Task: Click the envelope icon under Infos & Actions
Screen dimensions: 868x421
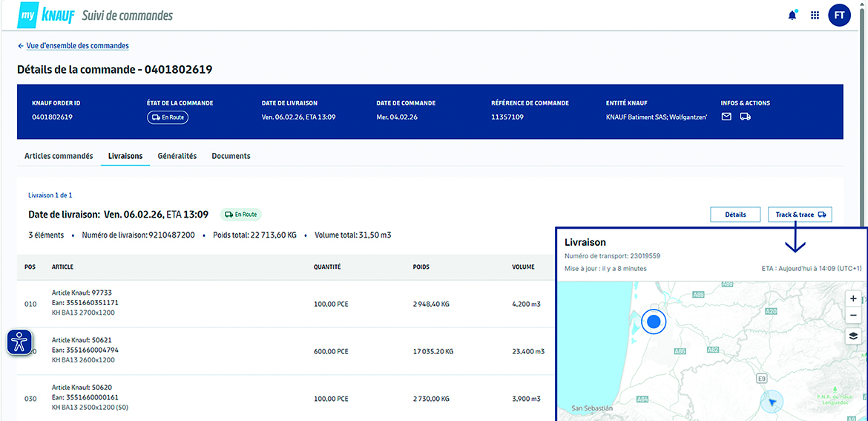Action: point(726,117)
